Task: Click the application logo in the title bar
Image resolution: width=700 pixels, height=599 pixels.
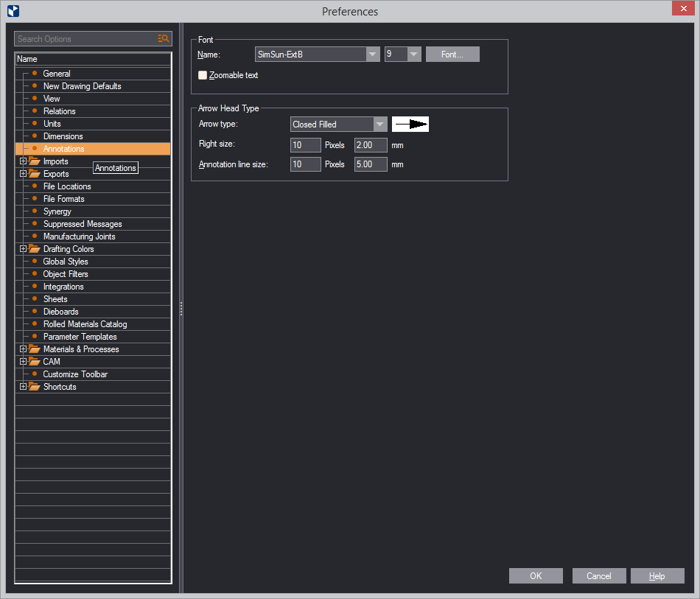Action: tap(13, 11)
